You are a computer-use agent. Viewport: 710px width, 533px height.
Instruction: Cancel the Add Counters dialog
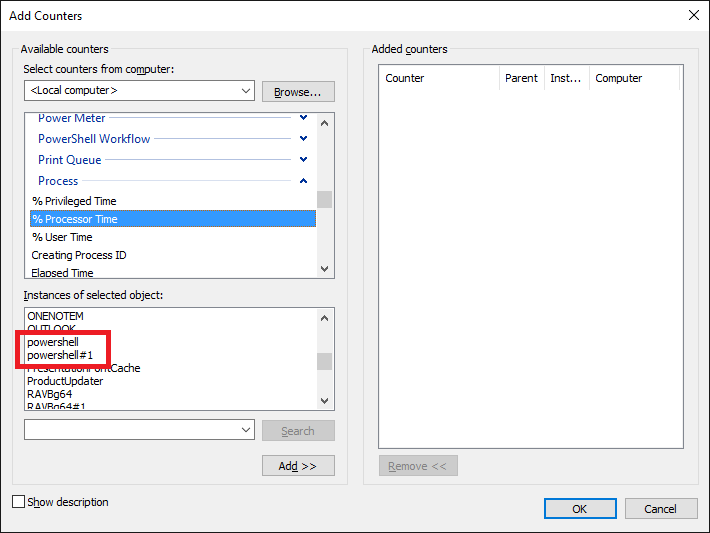point(660,508)
